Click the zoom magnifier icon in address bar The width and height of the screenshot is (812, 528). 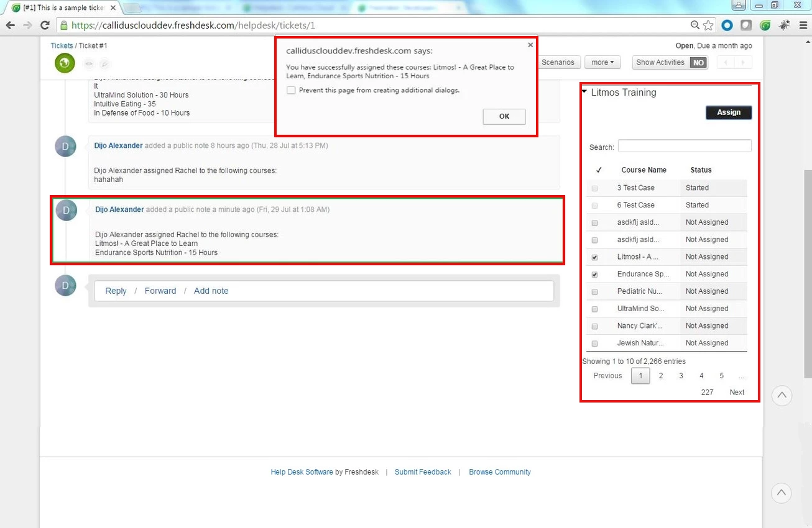[x=695, y=25]
